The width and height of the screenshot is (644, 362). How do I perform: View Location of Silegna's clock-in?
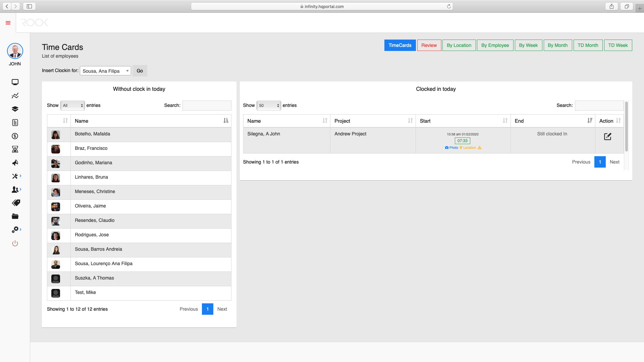click(469, 147)
